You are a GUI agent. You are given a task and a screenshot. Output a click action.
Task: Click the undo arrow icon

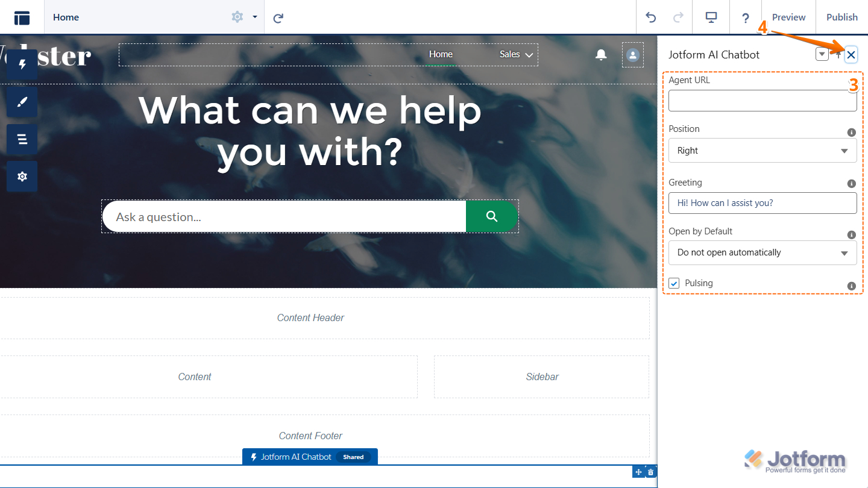(x=651, y=17)
